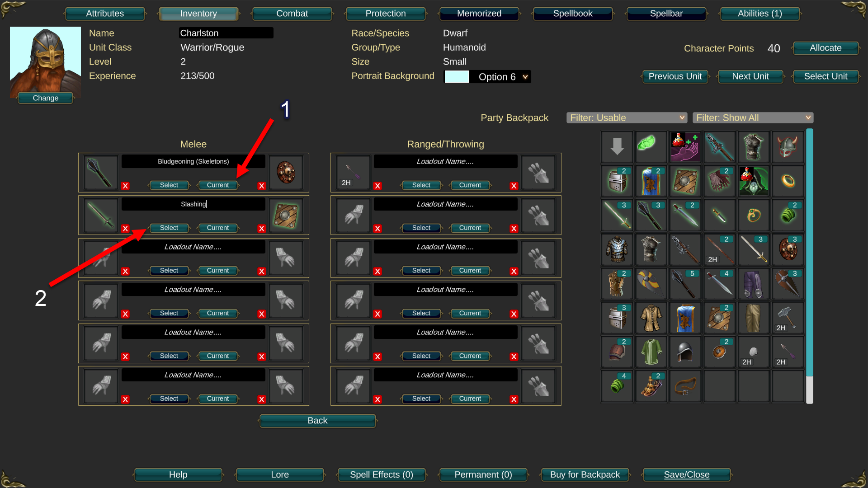Clear the Slashing loadout shield with red X
The image size is (868, 488).
tap(261, 229)
